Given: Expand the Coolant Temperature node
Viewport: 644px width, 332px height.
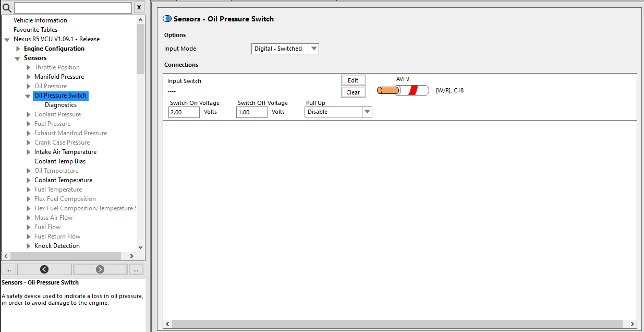Looking at the screenshot, I should (29, 180).
